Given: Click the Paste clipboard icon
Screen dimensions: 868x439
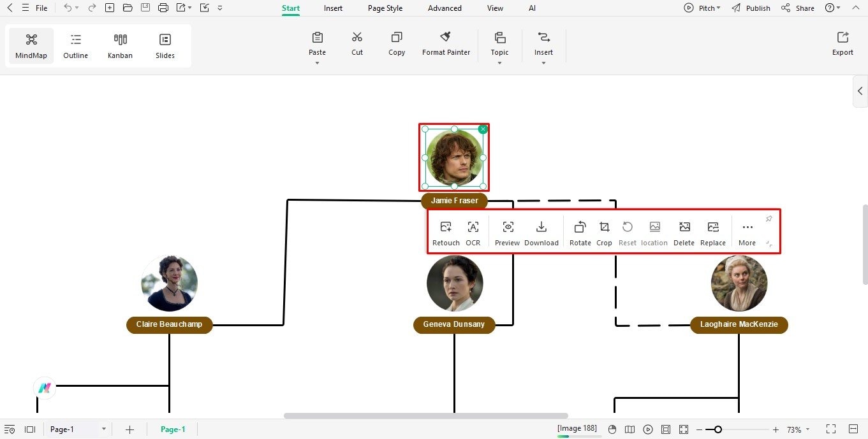Looking at the screenshot, I should (318, 38).
